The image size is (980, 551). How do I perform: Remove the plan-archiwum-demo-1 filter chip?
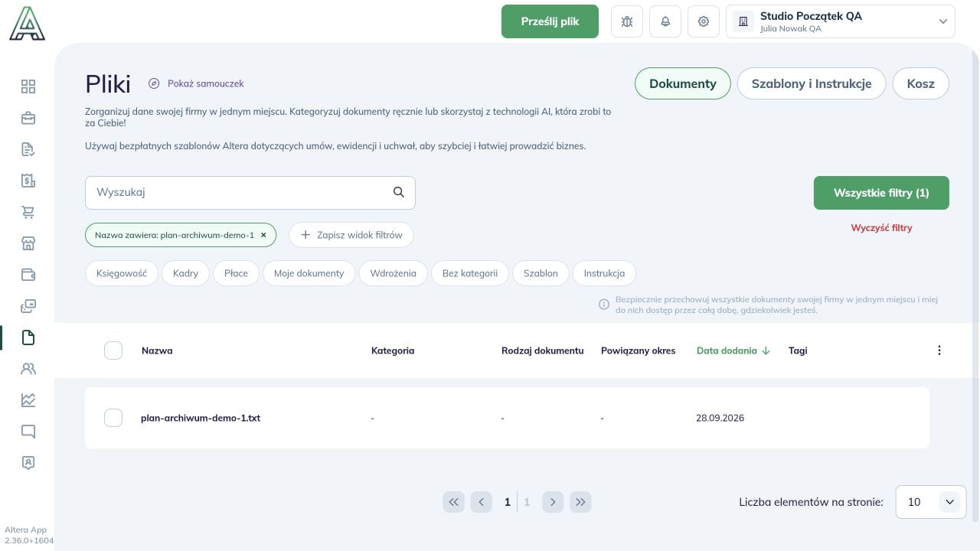[263, 235]
